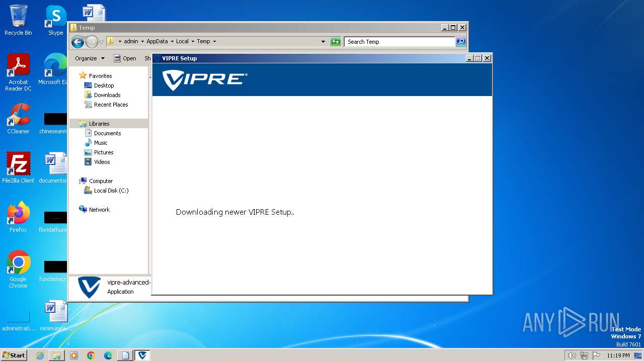The image size is (644, 362).
Task: Open the Recycle Bin desktop icon
Action: click(18, 20)
